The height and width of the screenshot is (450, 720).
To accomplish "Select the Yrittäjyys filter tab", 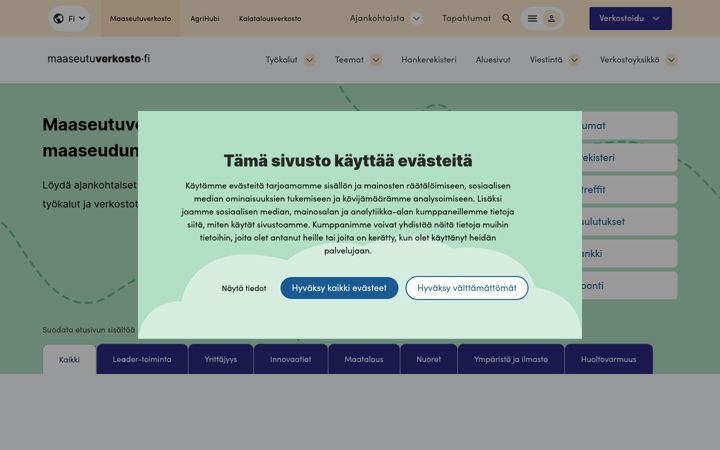I will point(221,360).
